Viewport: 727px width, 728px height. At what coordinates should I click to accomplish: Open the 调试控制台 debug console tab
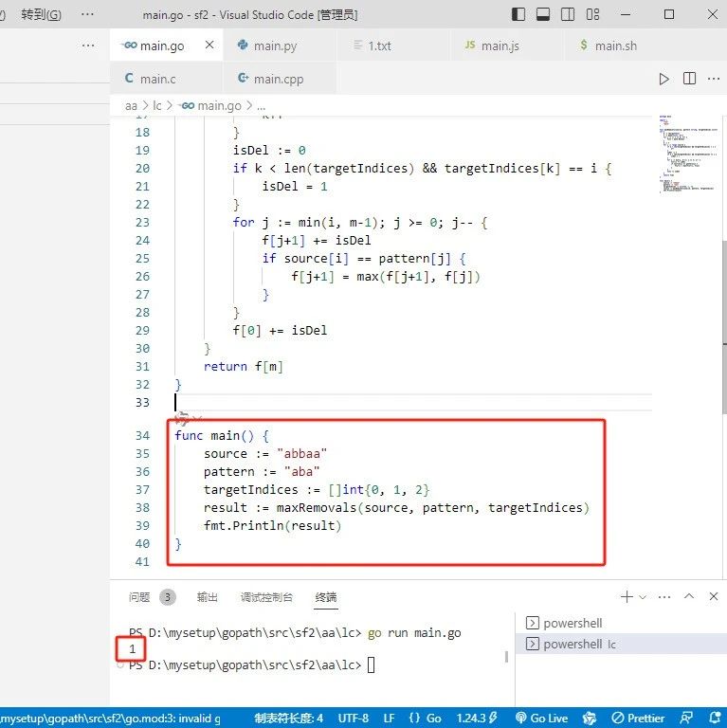(266, 597)
